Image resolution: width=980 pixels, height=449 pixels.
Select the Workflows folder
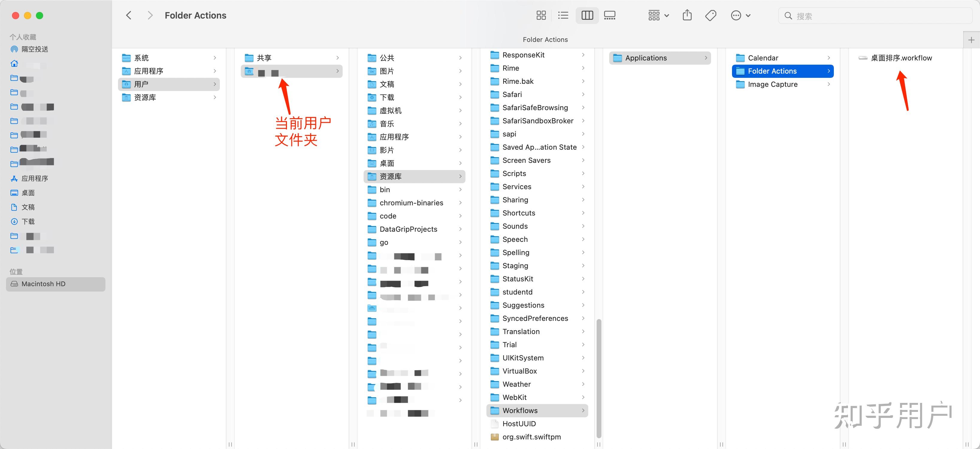520,411
